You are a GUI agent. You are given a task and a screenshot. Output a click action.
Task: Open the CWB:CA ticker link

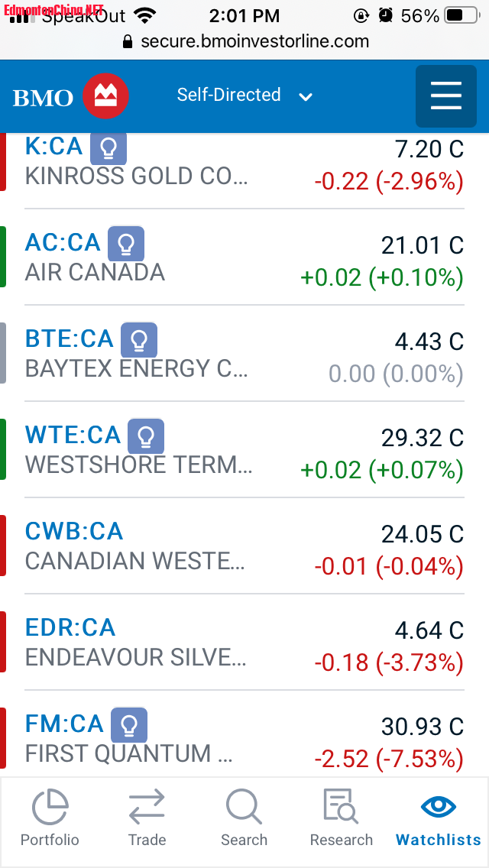(x=74, y=532)
